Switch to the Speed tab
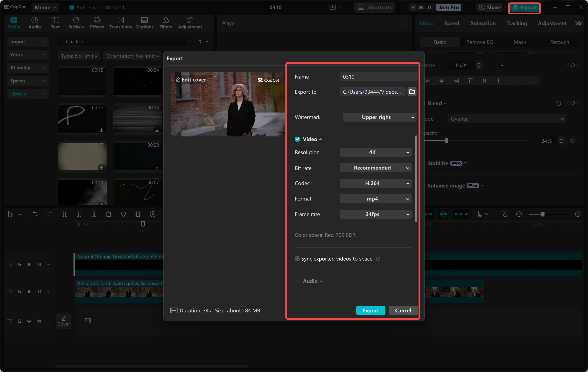Image resolution: width=588 pixels, height=372 pixels. (x=451, y=23)
